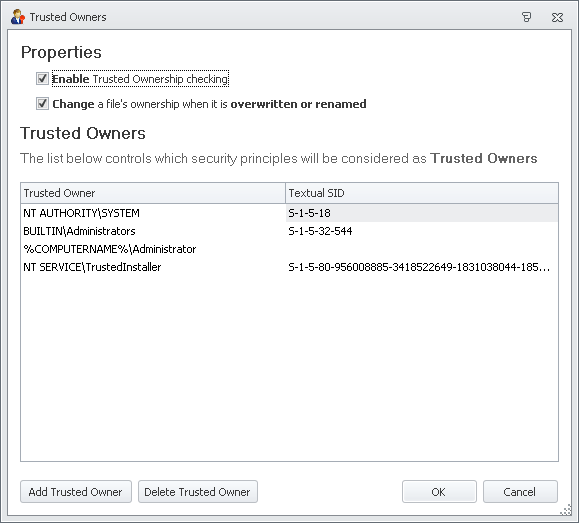The image size is (579, 523).
Task: Confirm changes with the OK button
Action: [x=439, y=492]
